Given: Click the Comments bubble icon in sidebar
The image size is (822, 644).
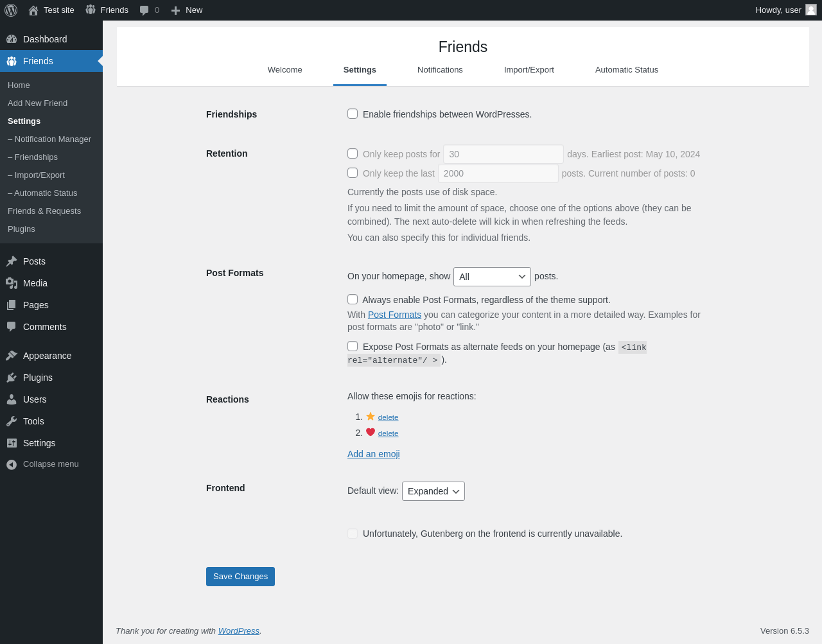Looking at the screenshot, I should pos(12,327).
